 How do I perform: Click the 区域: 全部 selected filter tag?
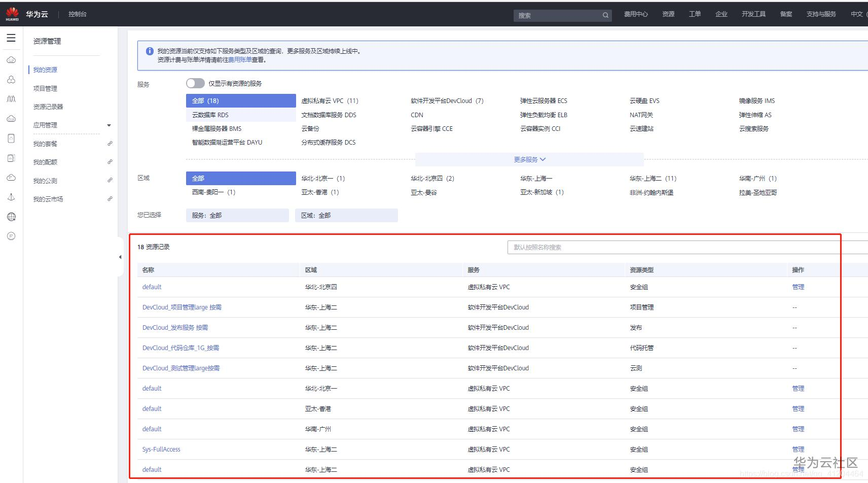[x=346, y=215]
